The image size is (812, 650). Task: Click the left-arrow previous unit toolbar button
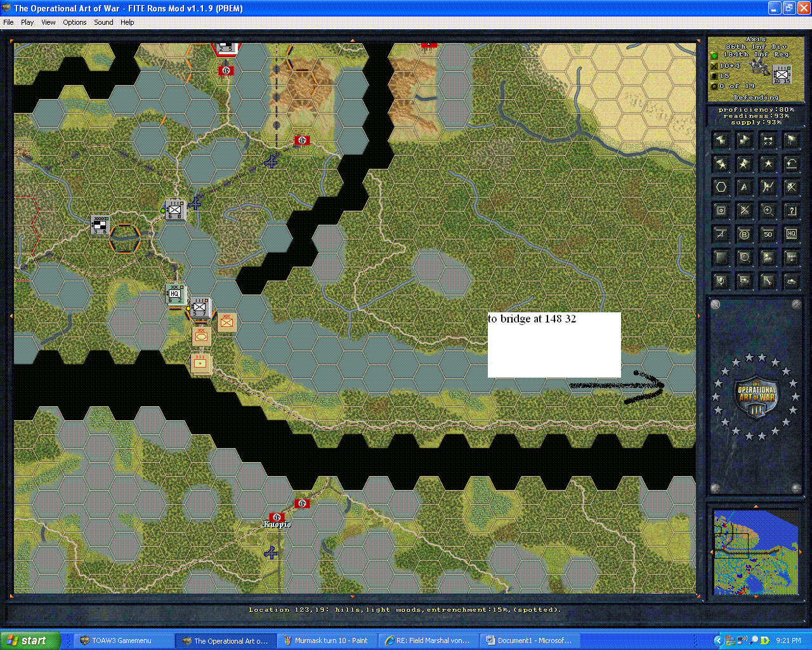click(x=721, y=140)
